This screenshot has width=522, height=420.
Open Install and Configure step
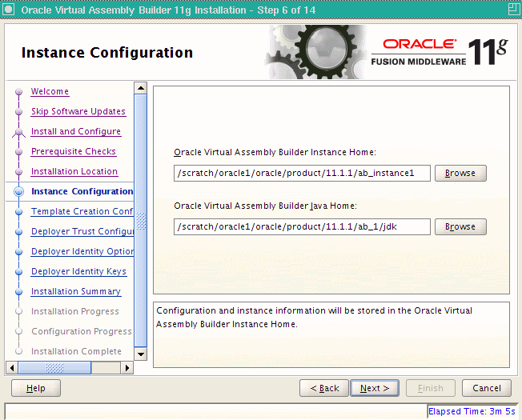pos(76,131)
